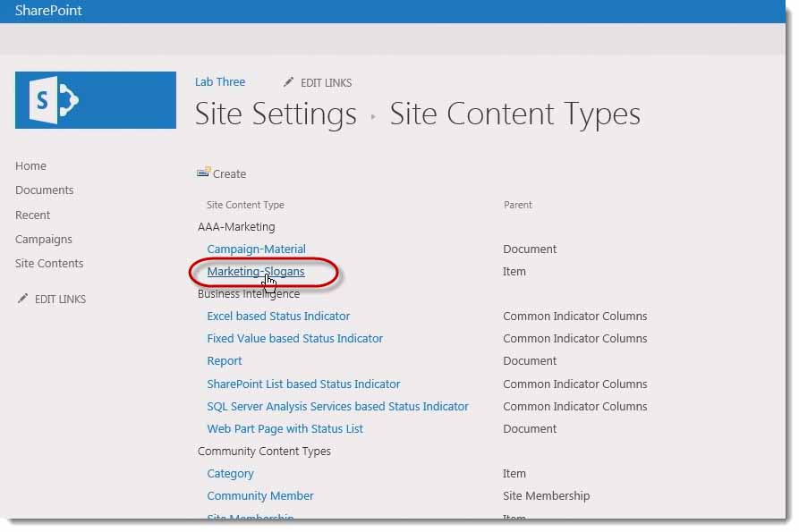Screen dimensions: 799x532
Task: Open Site Contents from the left navigation
Action: [x=49, y=263]
